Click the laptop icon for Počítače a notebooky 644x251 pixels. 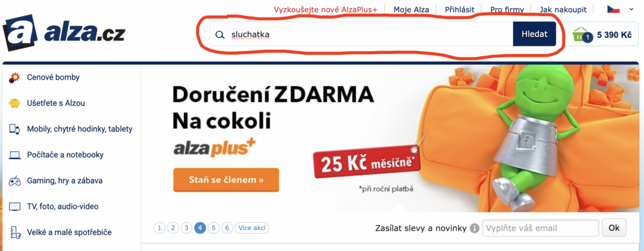pyautogui.click(x=15, y=155)
